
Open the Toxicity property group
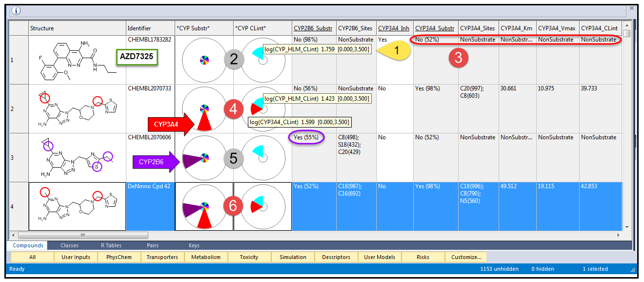(249, 257)
